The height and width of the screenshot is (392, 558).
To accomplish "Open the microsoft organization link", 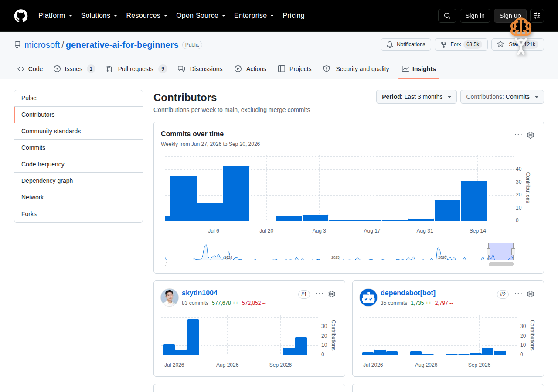I will pyautogui.click(x=42, y=45).
